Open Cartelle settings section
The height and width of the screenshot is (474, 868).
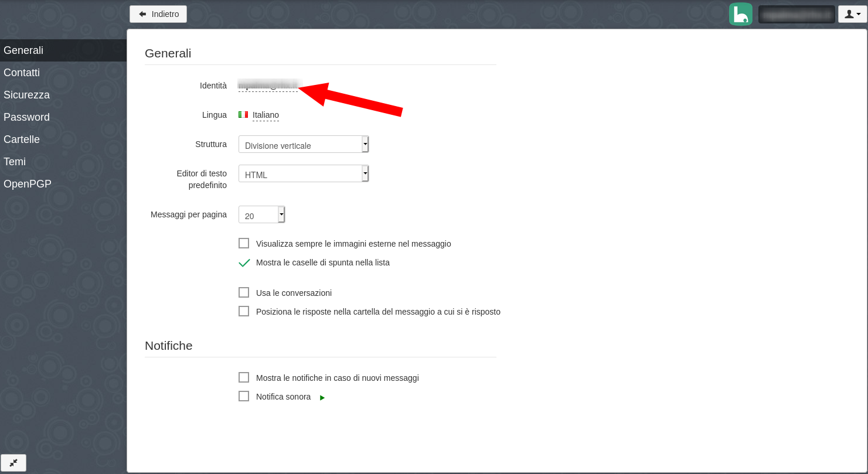[63, 139]
